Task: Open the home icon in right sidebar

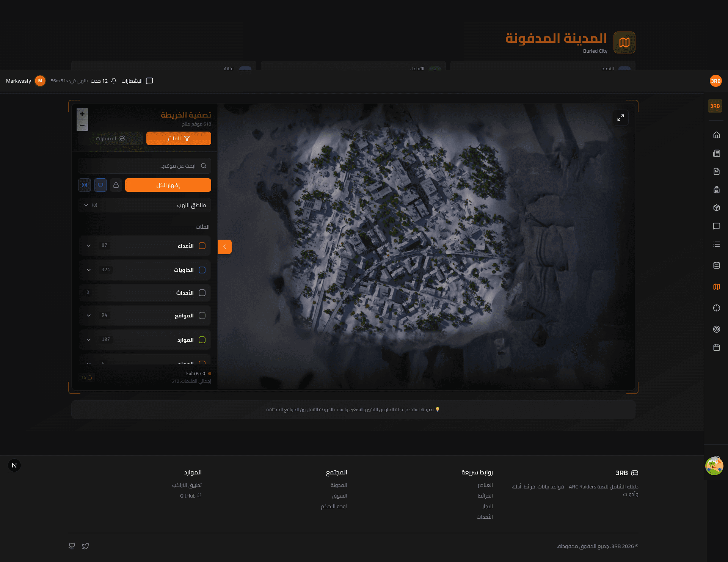Action: point(716,135)
